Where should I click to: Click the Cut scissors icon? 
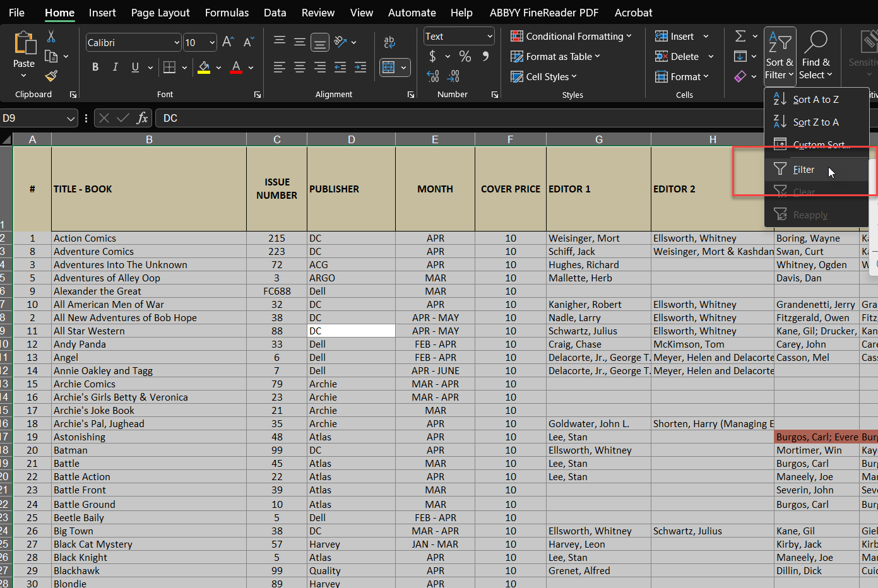click(x=51, y=37)
